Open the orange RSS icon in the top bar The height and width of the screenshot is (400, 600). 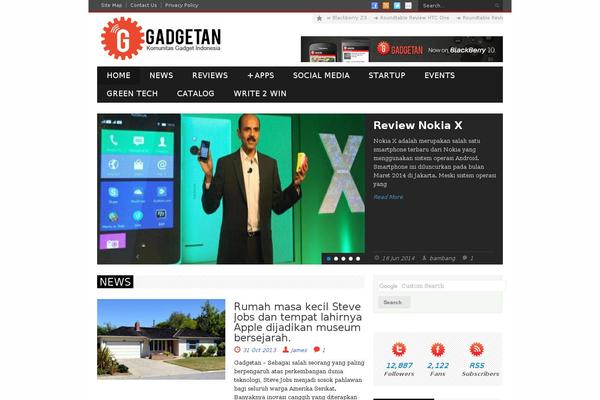tap(386, 5)
